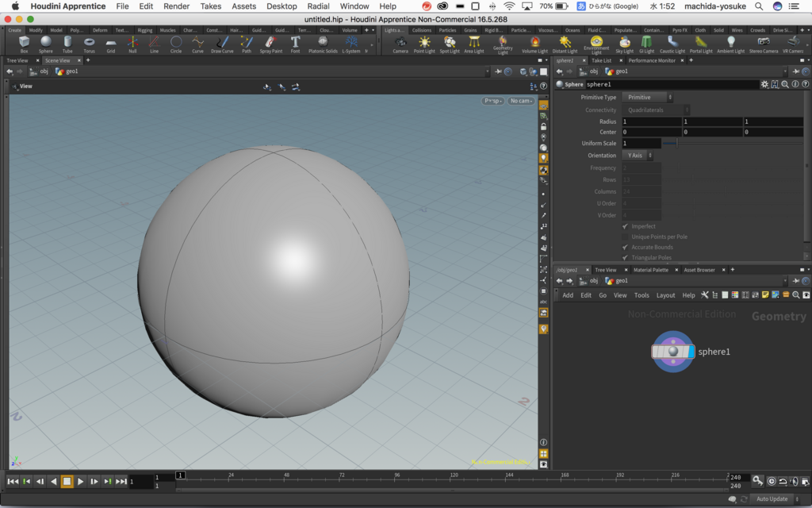Click the Font shelf tool
The image size is (812, 508).
tap(295, 44)
